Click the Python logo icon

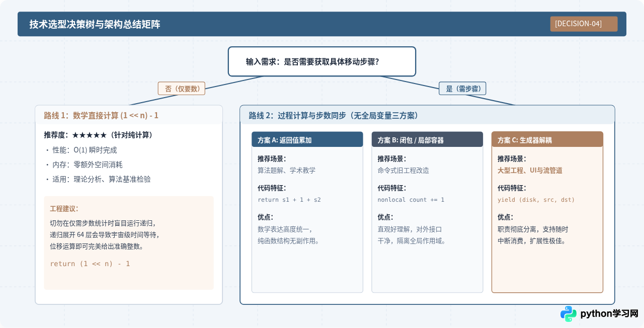[x=569, y=313]
